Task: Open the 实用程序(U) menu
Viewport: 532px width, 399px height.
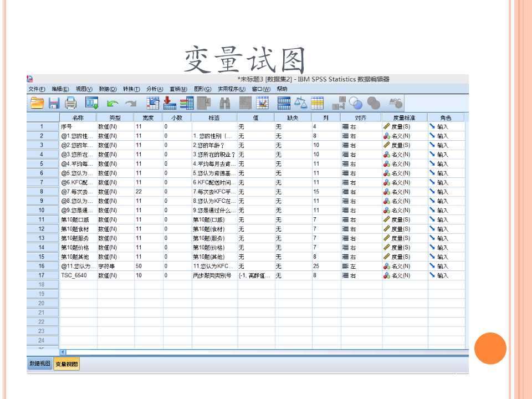Action: click(232, 89)
